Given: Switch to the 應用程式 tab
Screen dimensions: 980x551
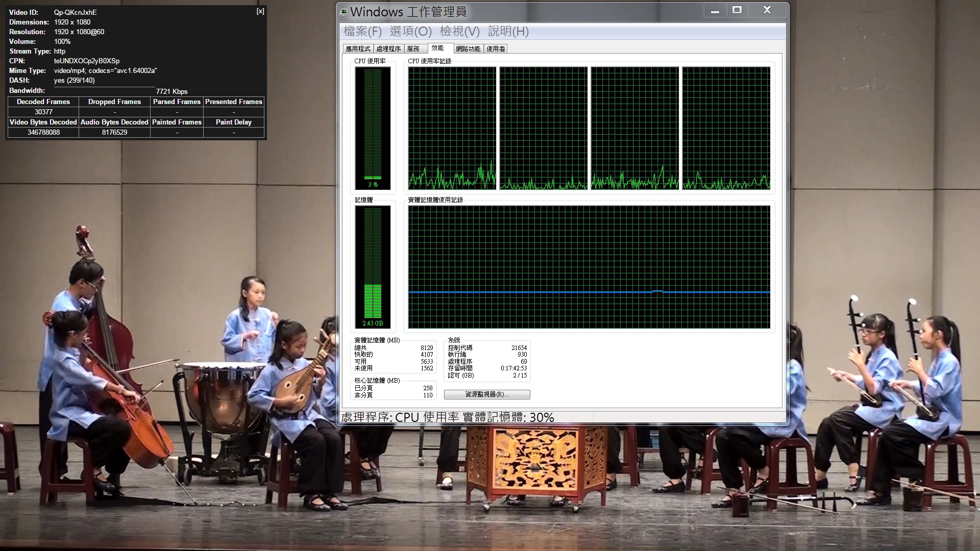Looking at the screenshot, I should 358,49.
